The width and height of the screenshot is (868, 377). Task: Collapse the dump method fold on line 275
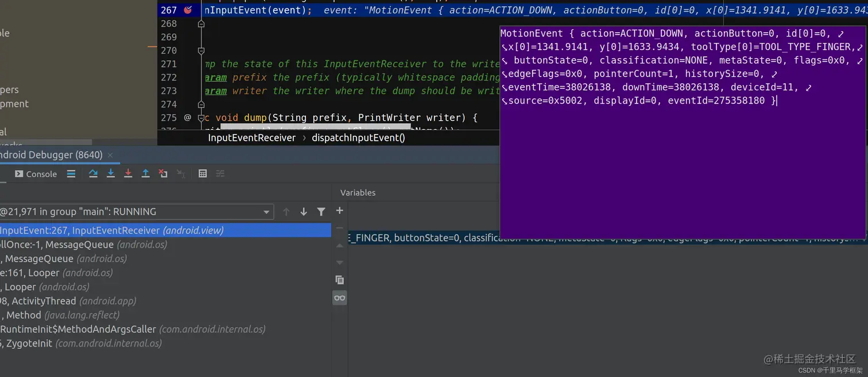pyautogui.click(x=201, y=118)
